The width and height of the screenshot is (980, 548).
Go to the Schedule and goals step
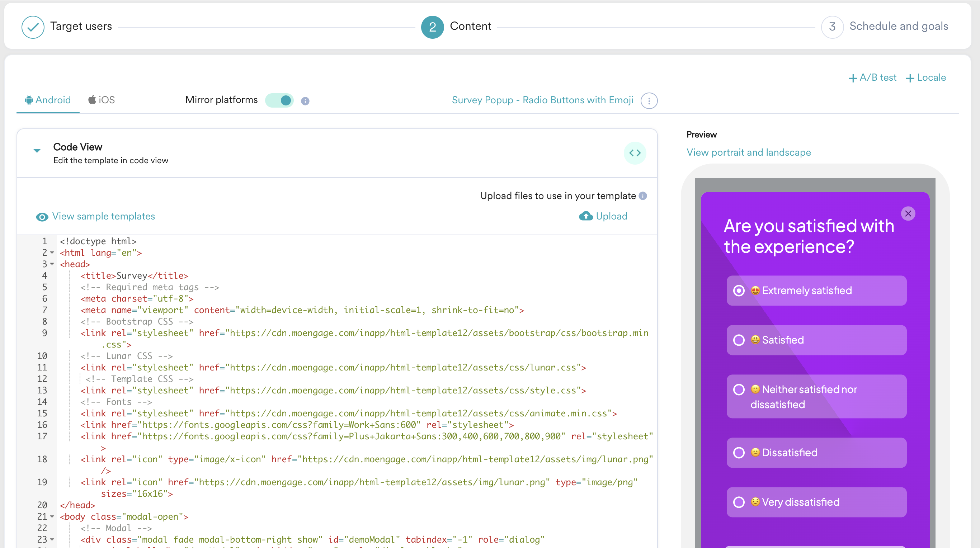[899, 26]
